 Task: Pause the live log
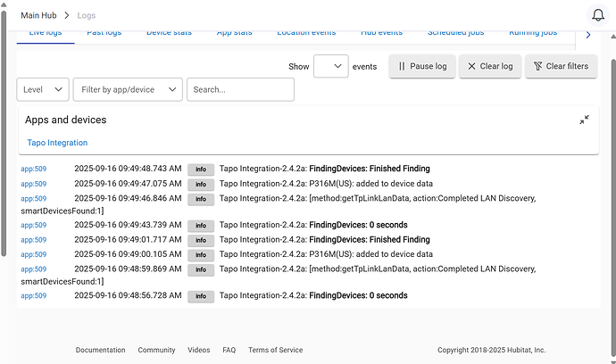click(422, 66)
